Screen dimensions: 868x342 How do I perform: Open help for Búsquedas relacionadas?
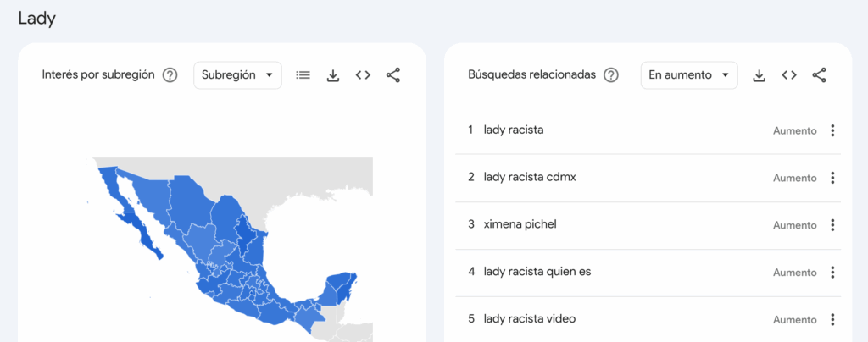click(x=610, y=75)
